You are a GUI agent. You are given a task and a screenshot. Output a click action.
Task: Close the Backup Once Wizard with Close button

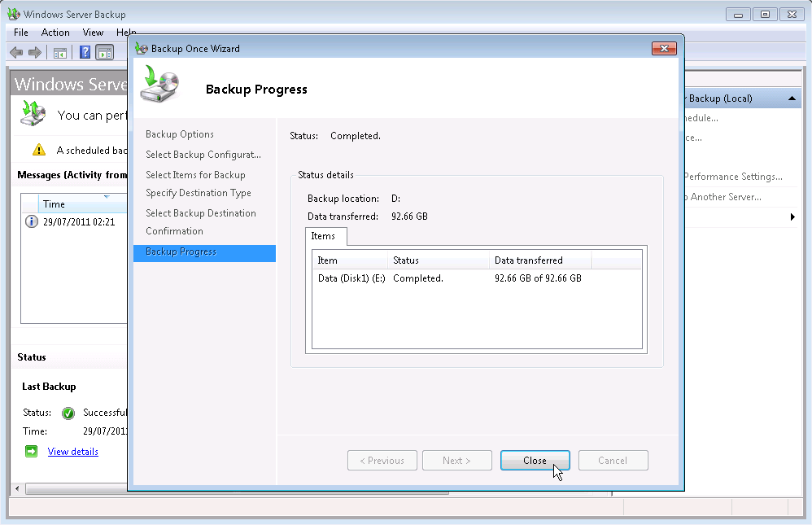click(x=535, y=460)
